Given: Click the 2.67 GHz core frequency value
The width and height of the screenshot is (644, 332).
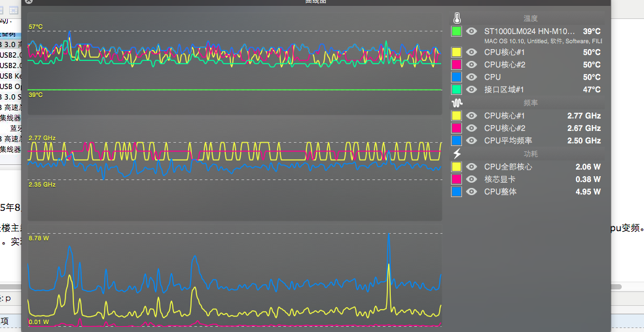Looking at the screenshot, I should coord(584,128).
